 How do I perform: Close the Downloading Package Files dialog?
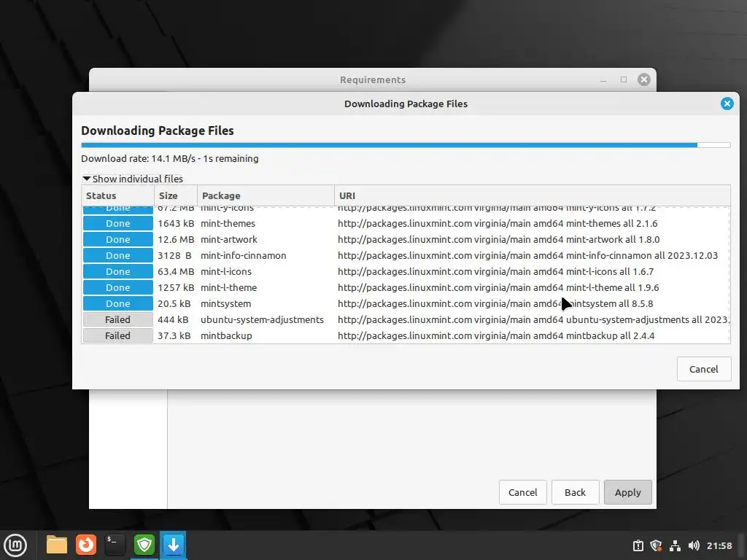727,104
